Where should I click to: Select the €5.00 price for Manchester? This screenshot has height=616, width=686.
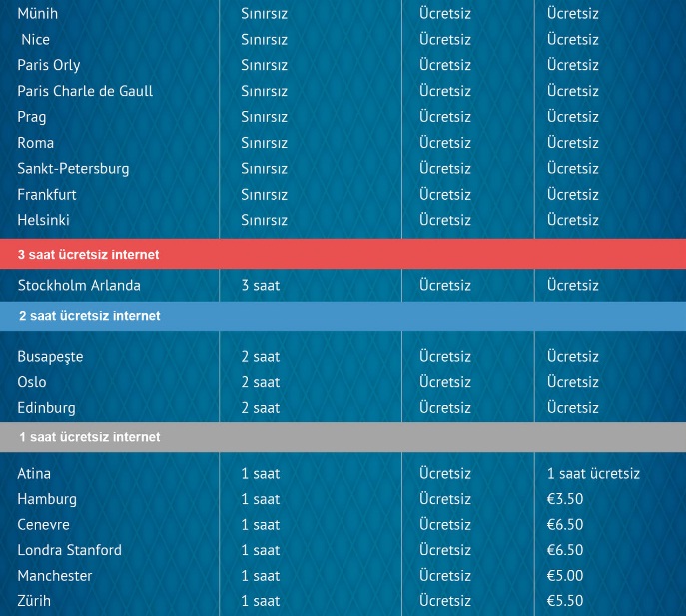tap(565, 576)
